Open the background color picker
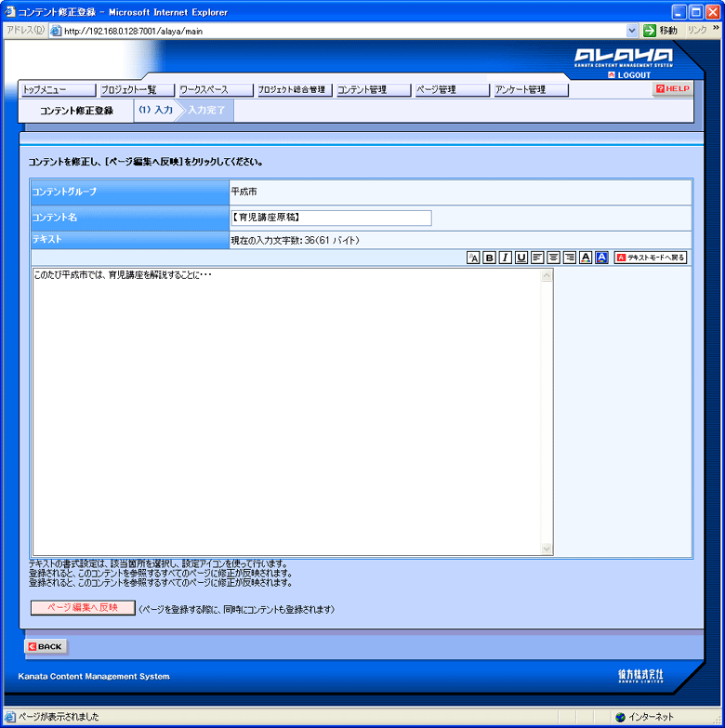 click(x=601, y=258)
